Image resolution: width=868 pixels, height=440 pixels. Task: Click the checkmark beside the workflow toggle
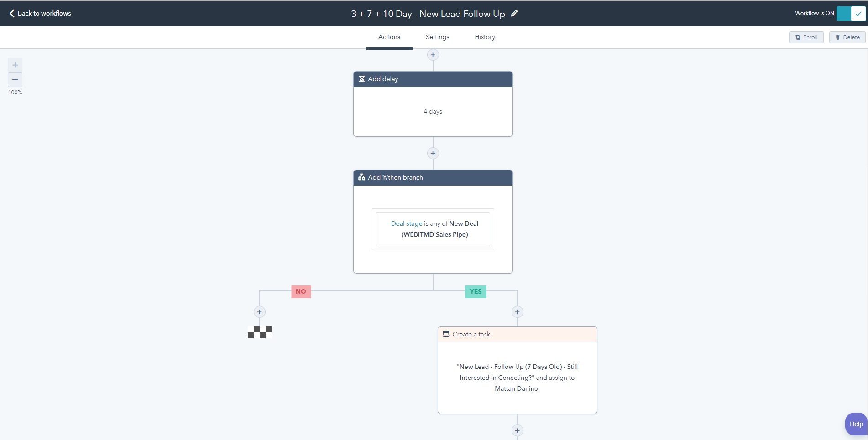pyautogui.click(x=858, y=13)
